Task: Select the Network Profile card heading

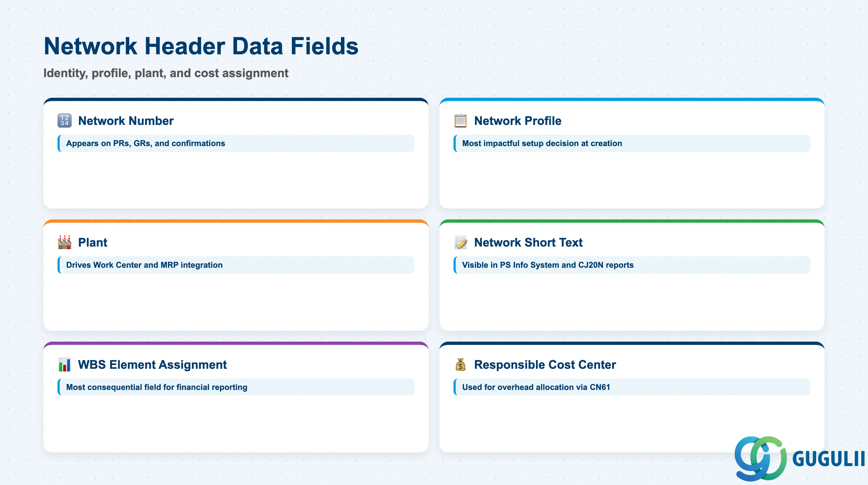Action: point(518,121)
